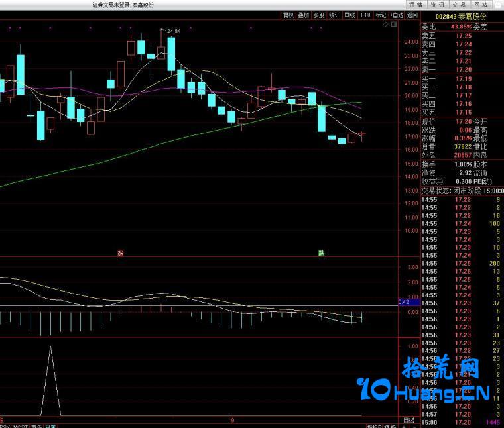This screenshot has width=504, height=428.
Task: Click the 返回 back button
Action: (x=412, y=15)
